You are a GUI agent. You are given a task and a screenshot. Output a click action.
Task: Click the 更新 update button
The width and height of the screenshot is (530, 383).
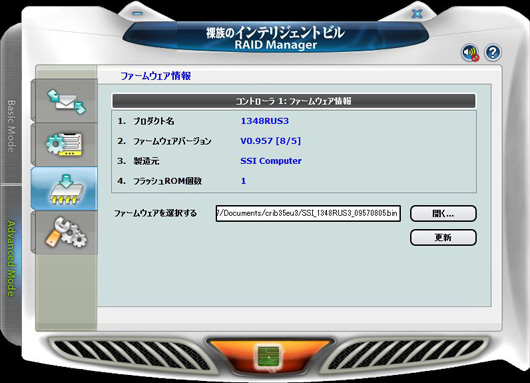coord(443,237)
